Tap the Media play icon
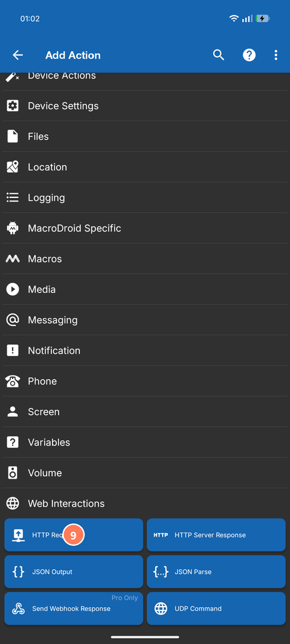 click(13, 289)
